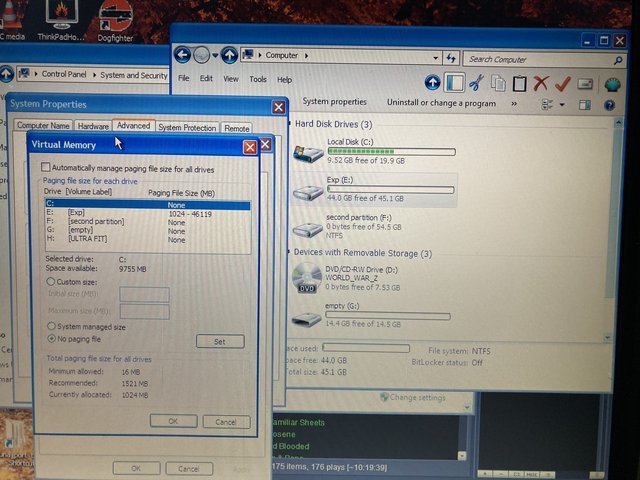
Task: Open the Help menu in Computer window
Action: (284, 80)
